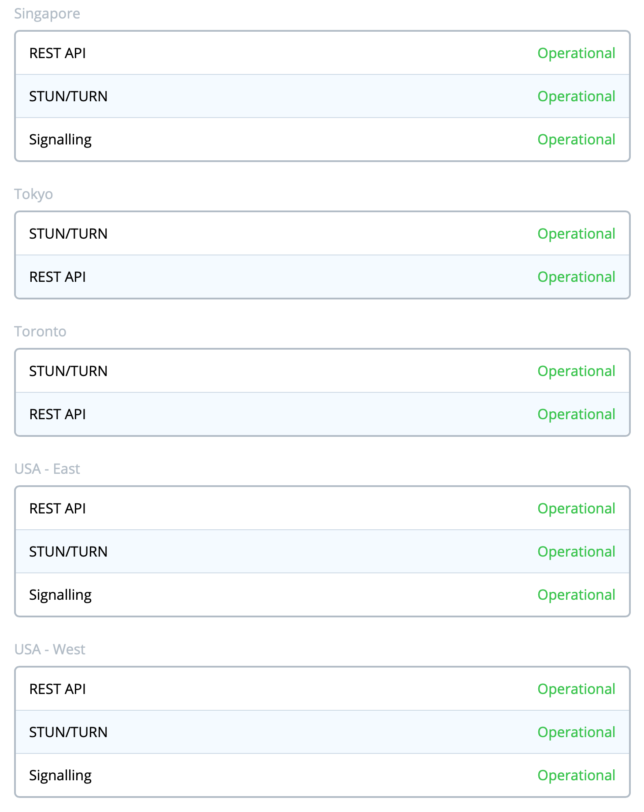Select the Signalling label under USA - East

pos(60,595)
